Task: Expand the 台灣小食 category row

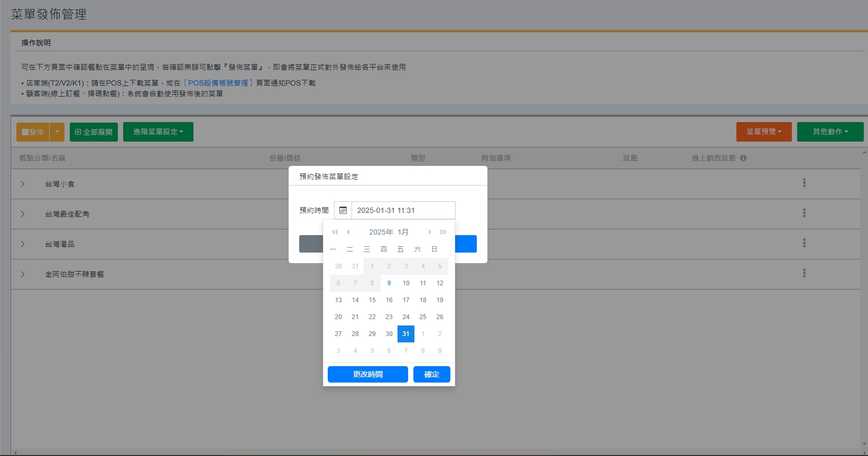Action: point(23,184)
